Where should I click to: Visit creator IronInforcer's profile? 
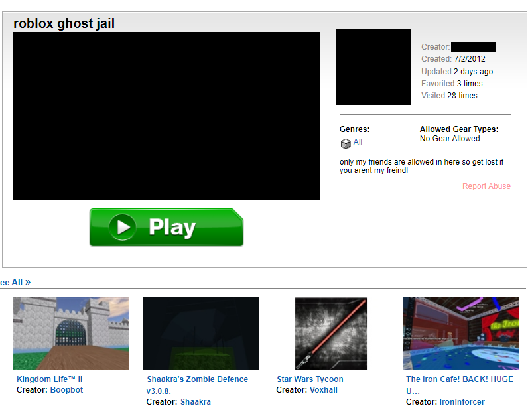[x=462, y=402]
